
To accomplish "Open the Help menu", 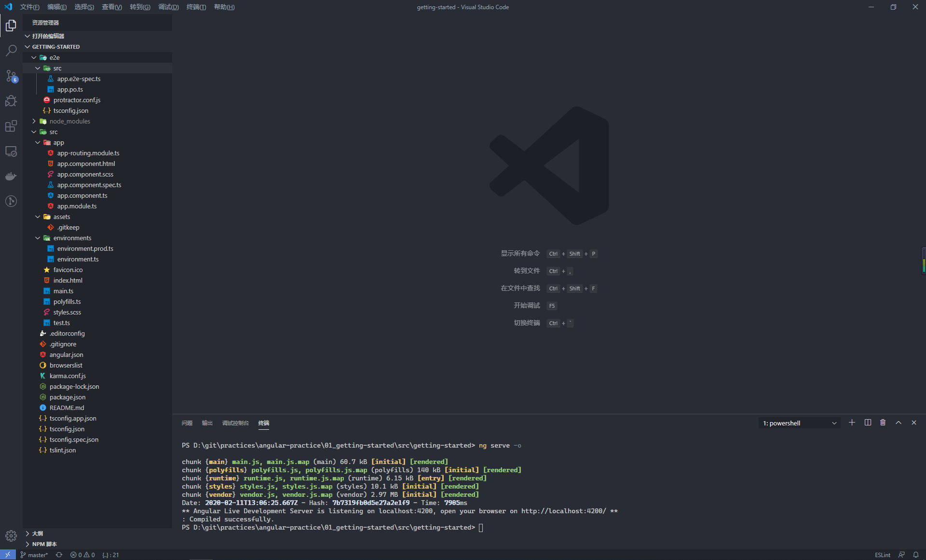I will (224, 7).
